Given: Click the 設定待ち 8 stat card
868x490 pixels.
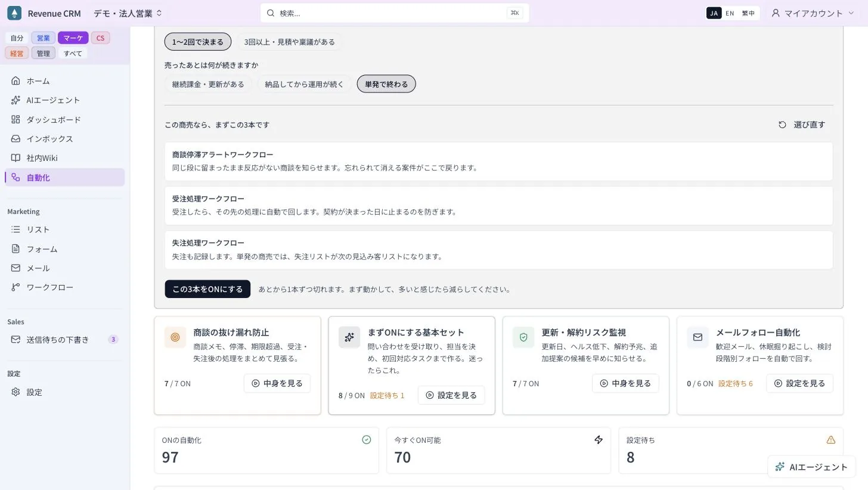Looking at the screenshot, I should (x=731, y=450).
